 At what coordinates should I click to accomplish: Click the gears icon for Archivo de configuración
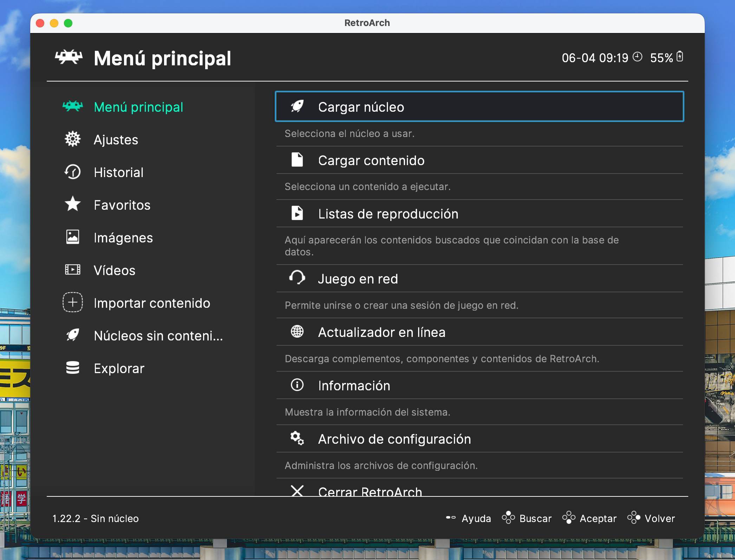[x=297, y=438]
